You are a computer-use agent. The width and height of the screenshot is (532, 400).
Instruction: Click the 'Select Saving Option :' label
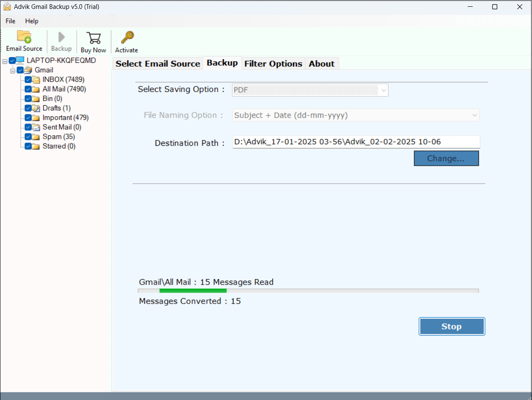pyautogui.click(x=181, y=89)
